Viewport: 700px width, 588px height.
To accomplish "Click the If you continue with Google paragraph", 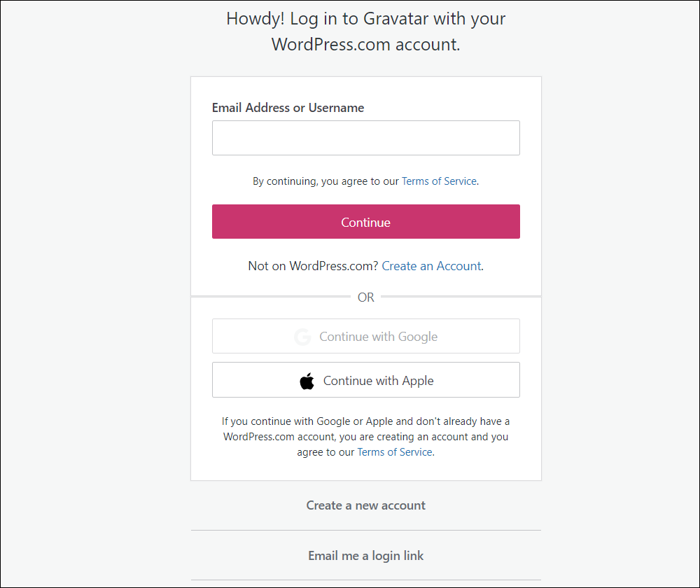I will point(365,437).
